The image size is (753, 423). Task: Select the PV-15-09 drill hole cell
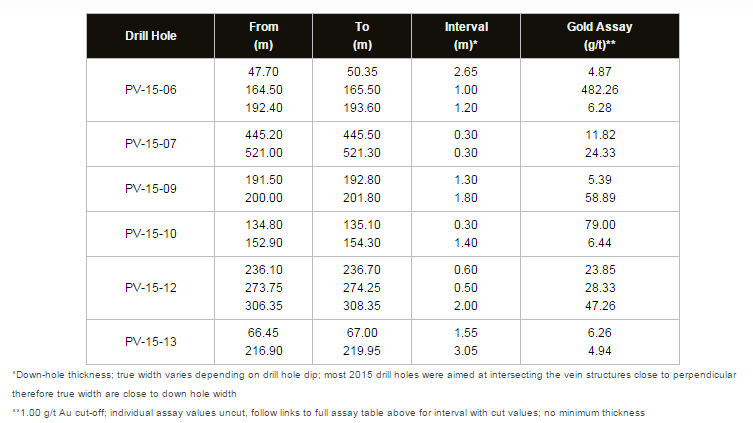click(151, 188)
